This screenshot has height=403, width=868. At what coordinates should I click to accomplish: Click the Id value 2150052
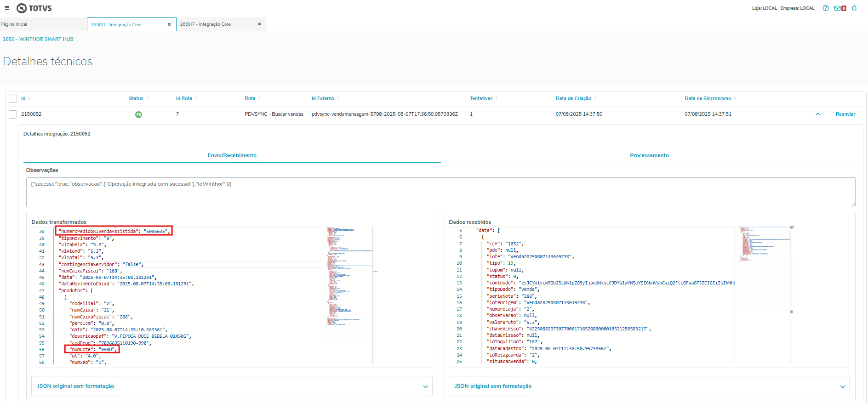point(31,114)
